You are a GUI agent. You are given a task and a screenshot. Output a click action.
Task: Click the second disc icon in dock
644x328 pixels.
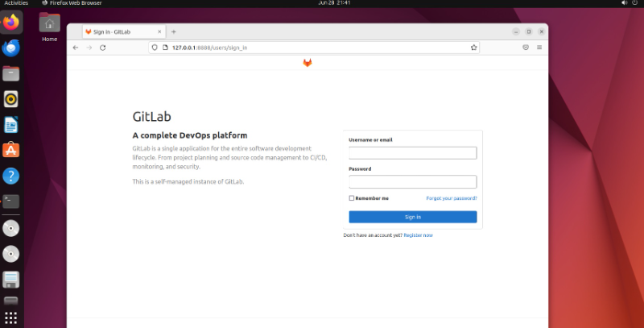(x=11, y=254)
